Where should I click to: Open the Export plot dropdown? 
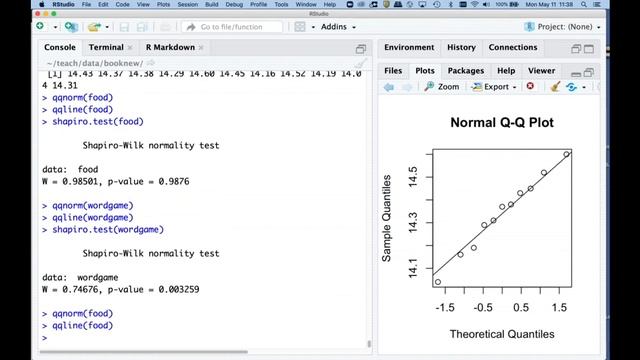click(x=493, y=87)
